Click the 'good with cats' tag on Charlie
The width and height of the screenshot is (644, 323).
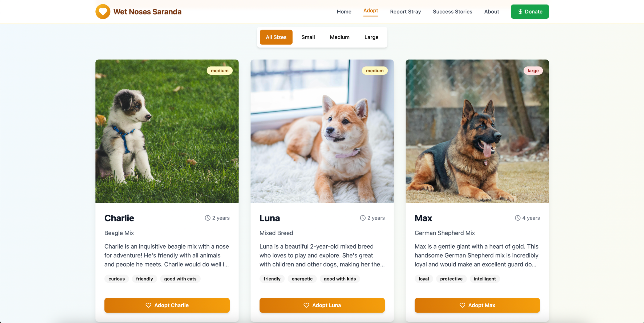(180, 279)
